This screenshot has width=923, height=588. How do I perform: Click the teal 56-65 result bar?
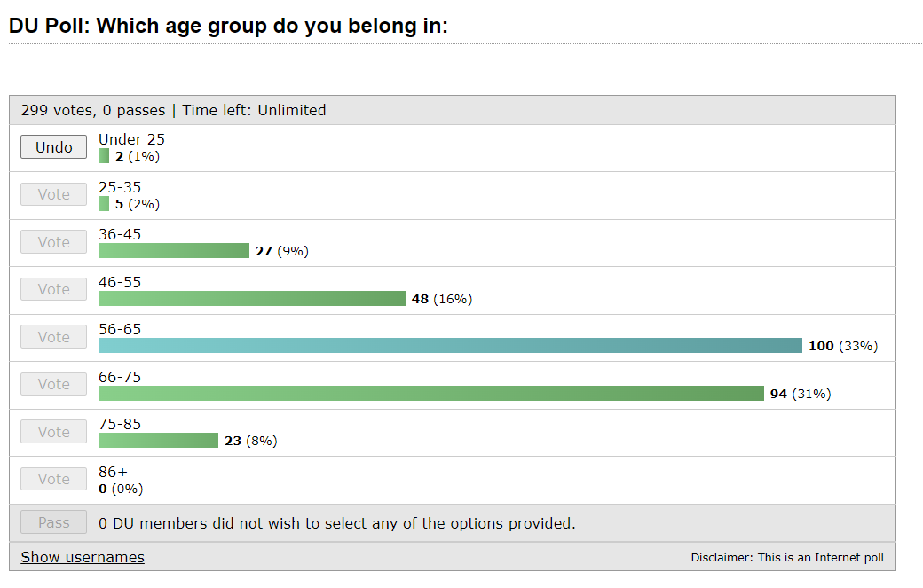[x=450, y=346]
